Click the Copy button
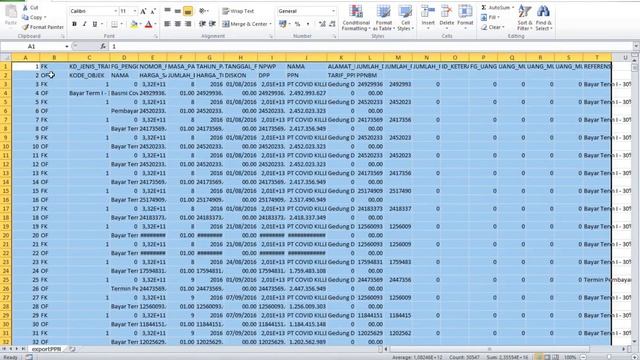640x360 pixels. (x=34, y=18)
